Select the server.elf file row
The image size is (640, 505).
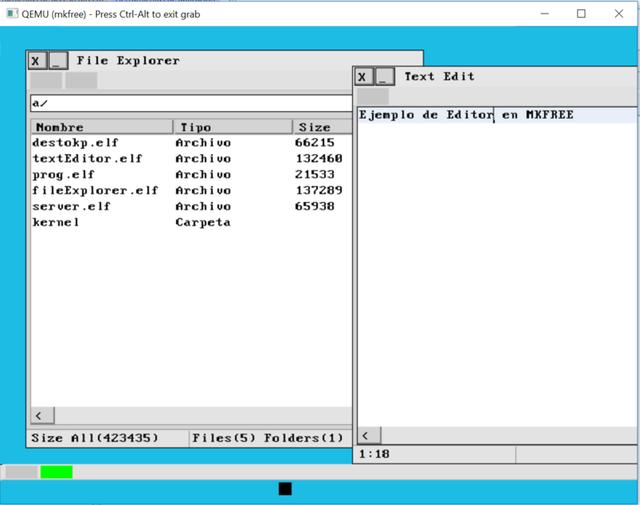point(191,206)
